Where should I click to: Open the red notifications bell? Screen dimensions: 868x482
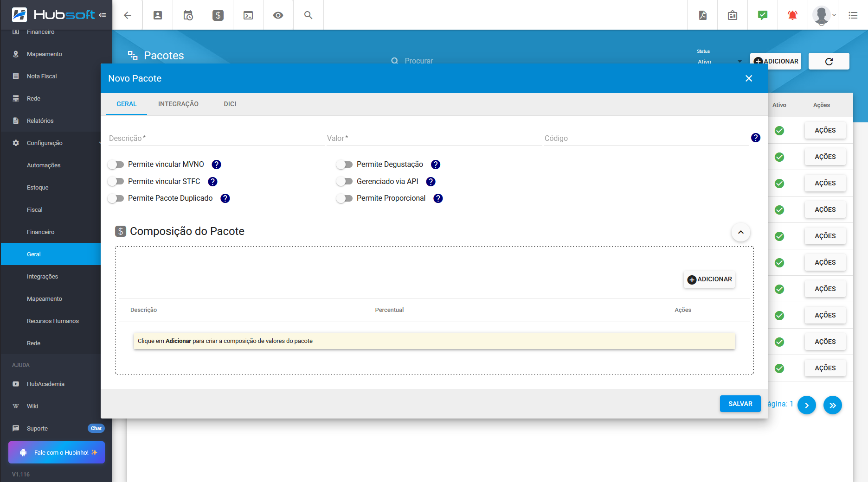[x=792, y=15]
